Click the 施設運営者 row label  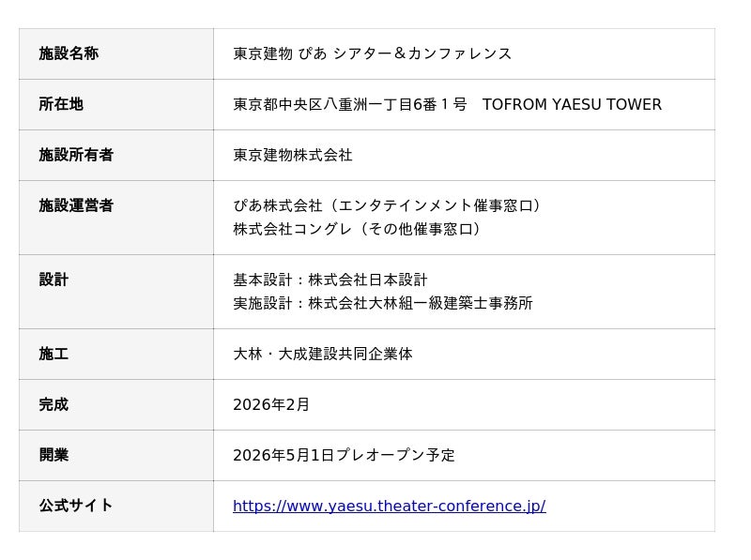[76, 206]
